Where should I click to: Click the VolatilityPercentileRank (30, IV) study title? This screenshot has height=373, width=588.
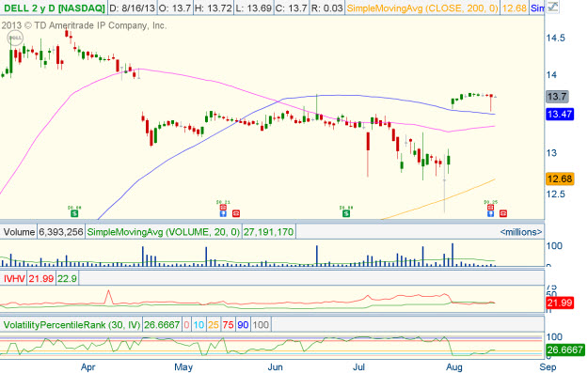pos(72,325)
